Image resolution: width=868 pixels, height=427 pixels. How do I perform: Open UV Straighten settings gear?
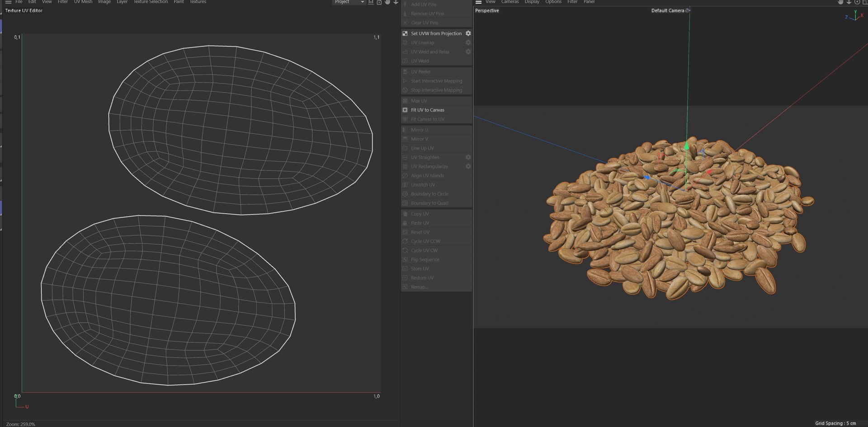point(468,157)
